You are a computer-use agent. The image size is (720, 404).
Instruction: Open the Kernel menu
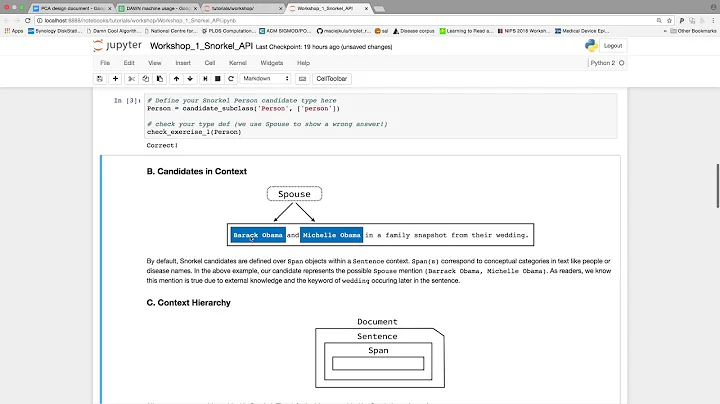[238, 63]
